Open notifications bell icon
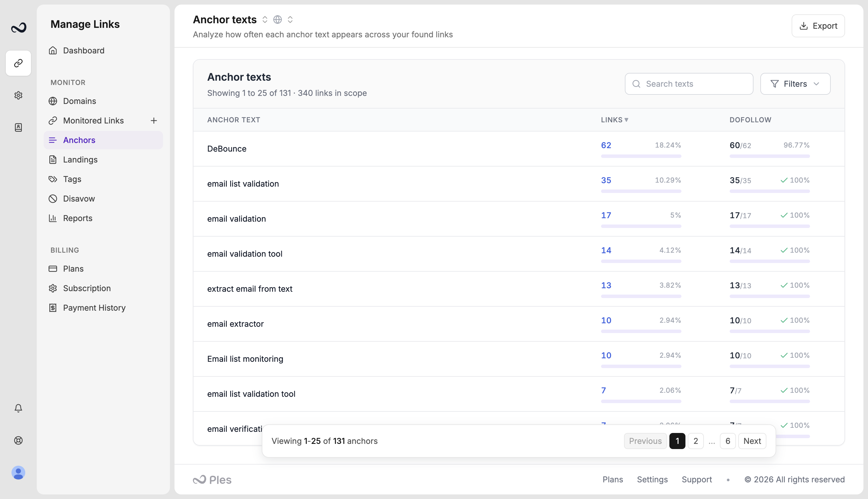The height and width of the screenshot is (499, 868). click(18, 408)
